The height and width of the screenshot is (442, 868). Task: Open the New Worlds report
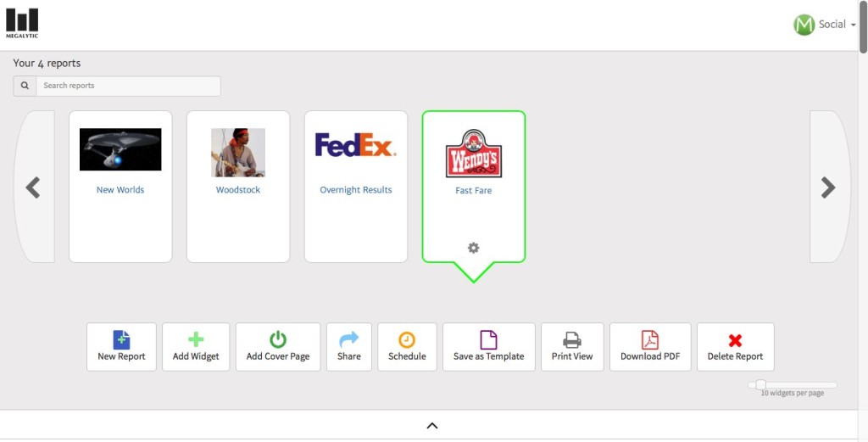[120, 190]
